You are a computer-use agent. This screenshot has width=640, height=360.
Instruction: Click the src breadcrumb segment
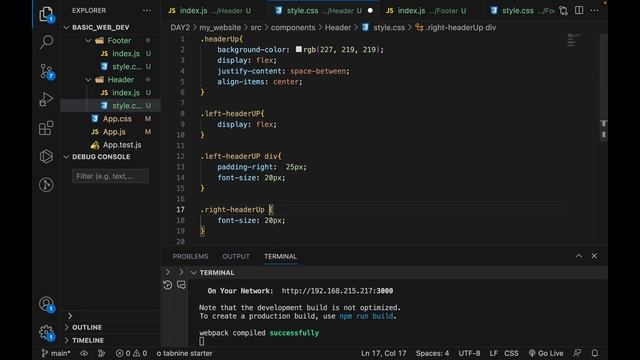click(256, 28)
